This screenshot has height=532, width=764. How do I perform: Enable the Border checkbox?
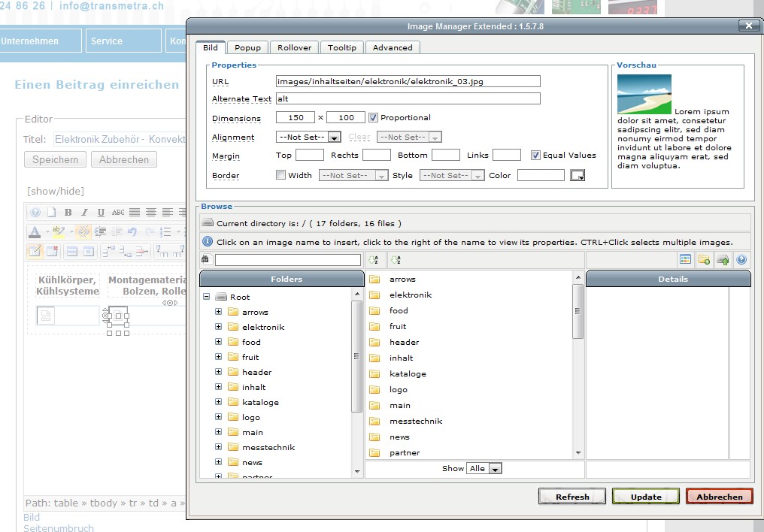[280, 175]
